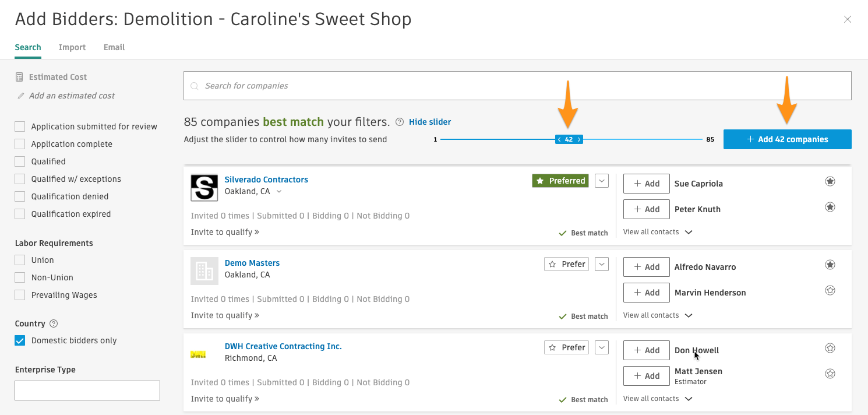Open dropdown arrow next to Silverado Preferred badge
The width and height of the screenshot is (868, 415).
602,181
